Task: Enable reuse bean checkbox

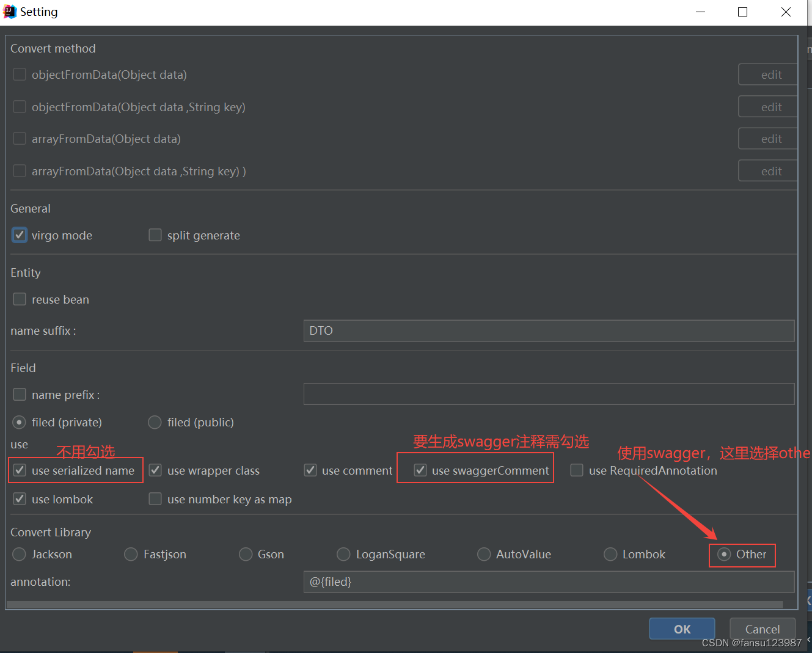Action: tap(20, 299)
